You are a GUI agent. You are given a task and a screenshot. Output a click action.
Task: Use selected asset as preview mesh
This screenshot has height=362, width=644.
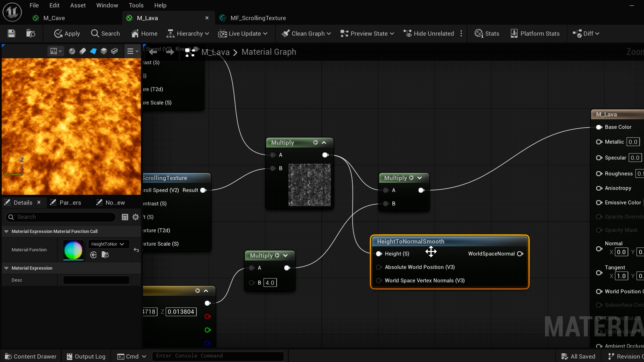[114, 51]
